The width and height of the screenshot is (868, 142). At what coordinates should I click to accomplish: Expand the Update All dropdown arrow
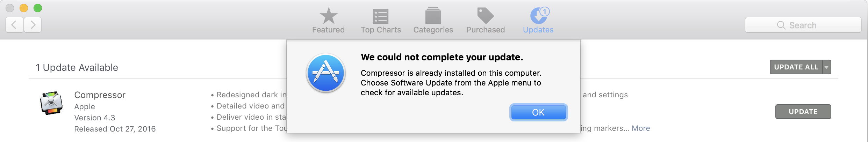pyautogui.click(x=826, y=67)
